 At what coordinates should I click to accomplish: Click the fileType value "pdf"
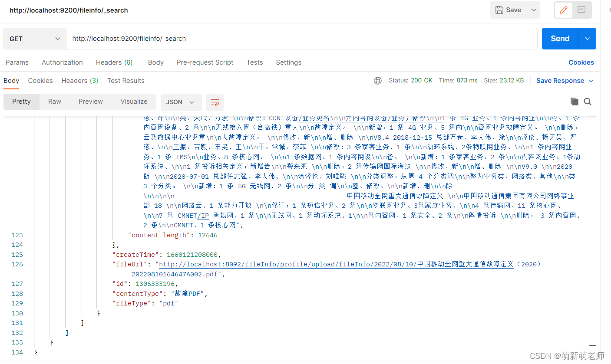pyautogui.click(x=168, y=303)
